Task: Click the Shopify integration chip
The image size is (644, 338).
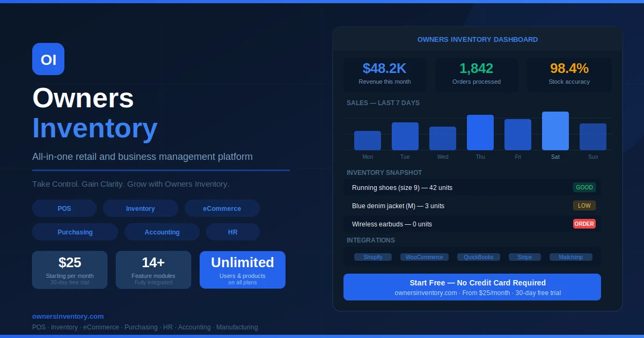Action: point(373,257)
